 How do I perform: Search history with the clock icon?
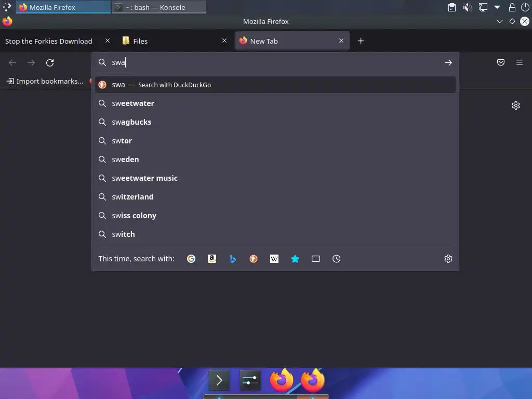[x=336, y=259]
